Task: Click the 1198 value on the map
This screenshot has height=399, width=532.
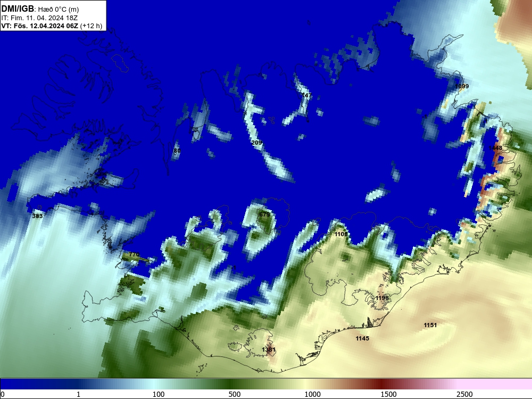Action: (x=382, y=298)
